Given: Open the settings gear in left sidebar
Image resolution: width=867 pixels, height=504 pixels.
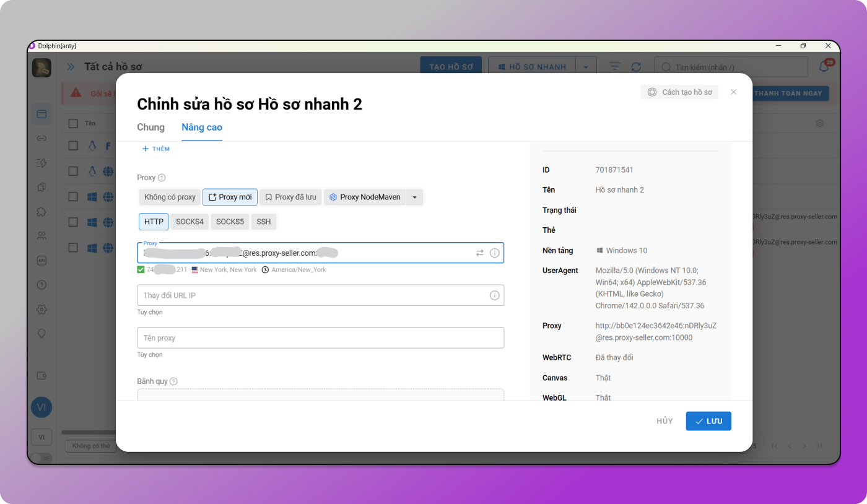Looking at the screenshot, I should click(41, 309).
